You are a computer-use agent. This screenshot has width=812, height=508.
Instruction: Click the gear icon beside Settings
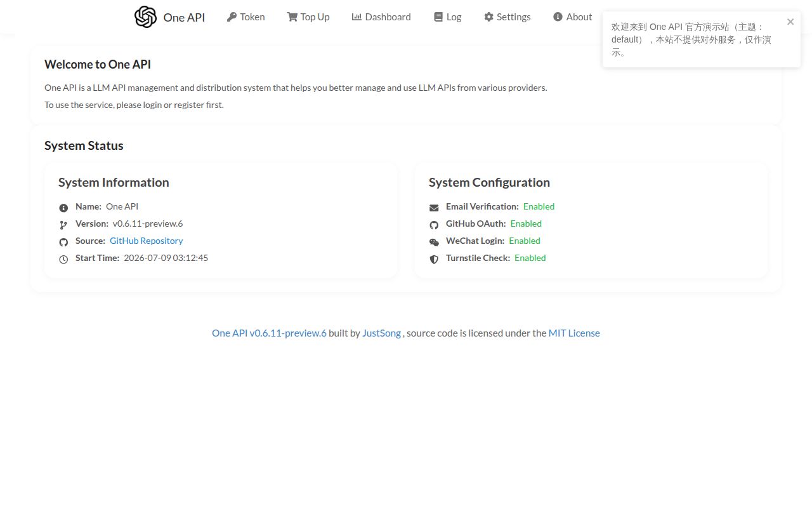(x=488, y=17)
